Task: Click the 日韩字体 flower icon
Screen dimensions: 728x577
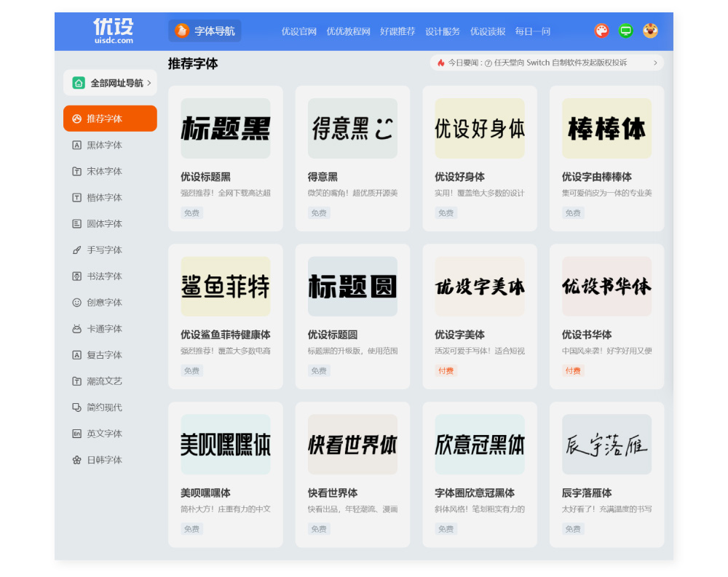Action: pyautogui.click(x=76, y=460)
